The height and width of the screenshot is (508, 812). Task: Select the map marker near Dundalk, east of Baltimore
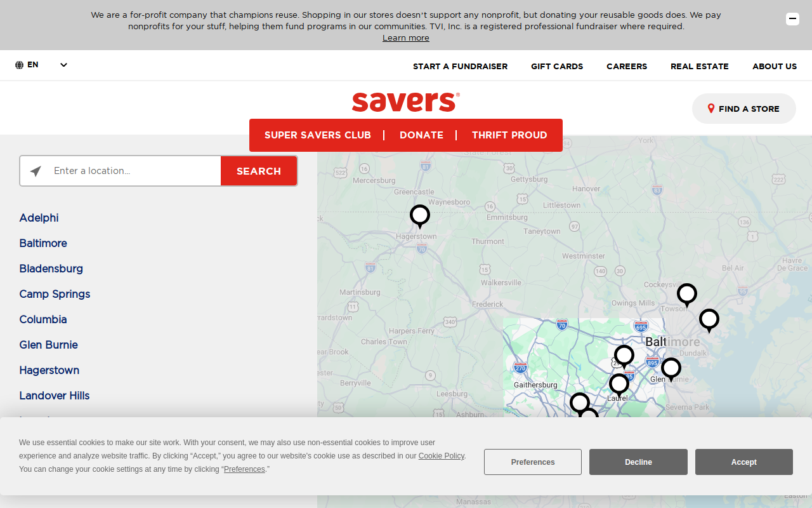[x=709, y=321]
